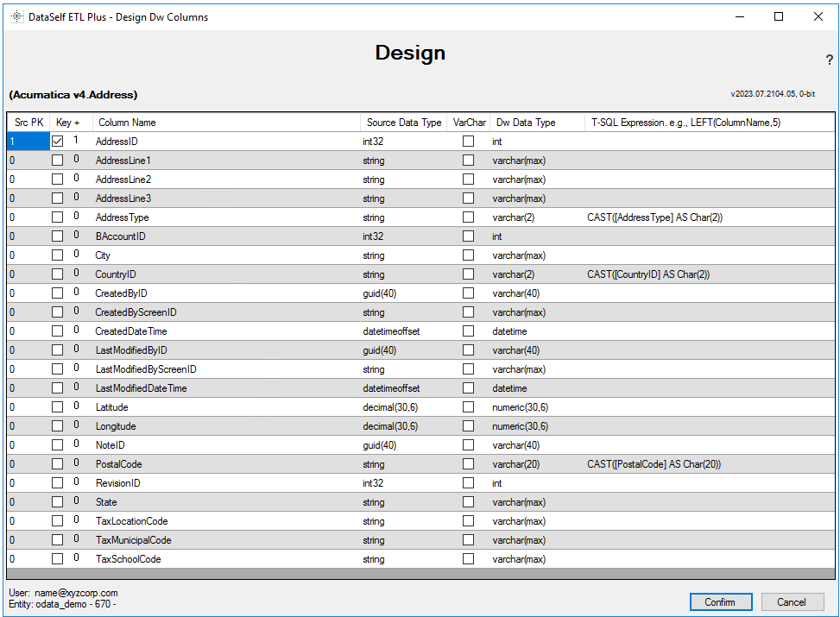Check the VarChar box for PostalCode
Image resolution: width=840 pixels, height=617 pixels.
click(468, 463)
